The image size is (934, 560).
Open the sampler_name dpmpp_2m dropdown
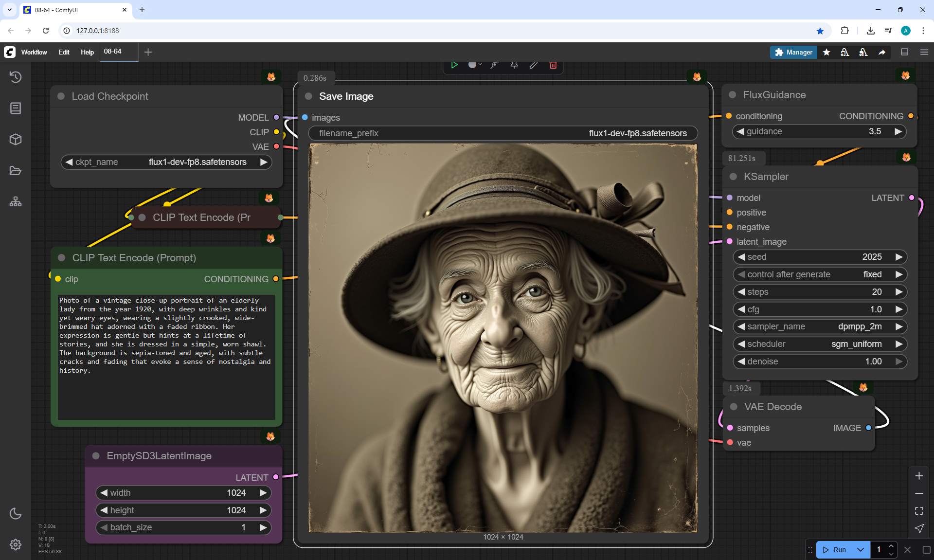click(x=820, y=326)
